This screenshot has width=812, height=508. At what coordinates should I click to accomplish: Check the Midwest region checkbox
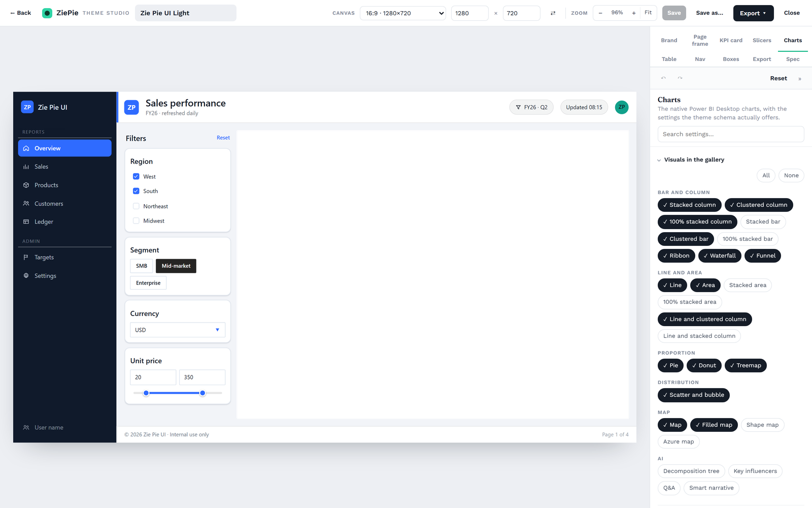coord(136,221)
